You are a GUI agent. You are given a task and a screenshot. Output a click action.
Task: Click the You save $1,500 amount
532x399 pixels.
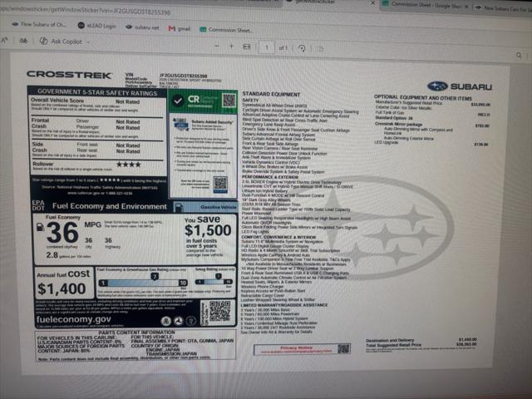click(208, 230)
